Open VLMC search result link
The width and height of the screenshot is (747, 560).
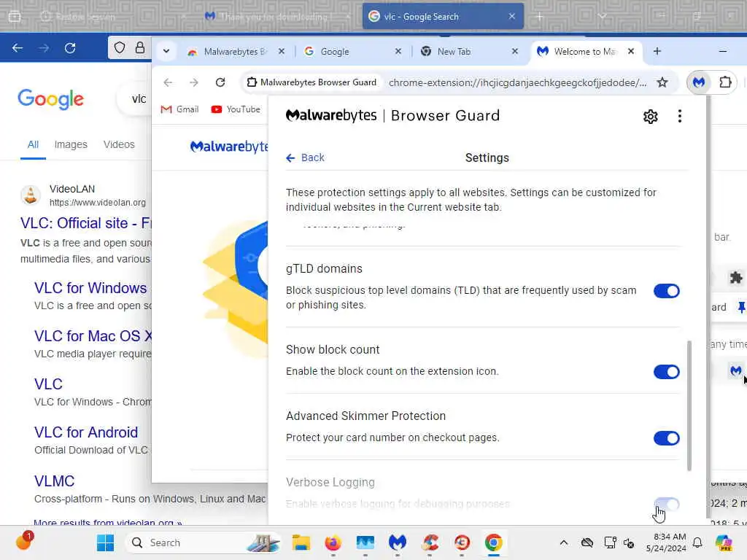(x=54, y=481)
